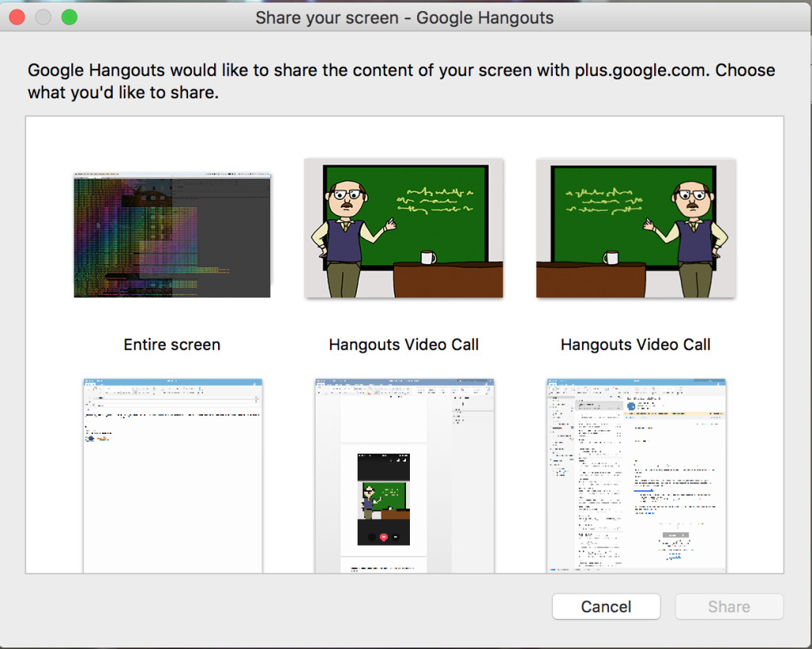Screen dimensions: 812x649
Task: Click the colorful terminal area in Entire screen preview
Action: [119, 238]
